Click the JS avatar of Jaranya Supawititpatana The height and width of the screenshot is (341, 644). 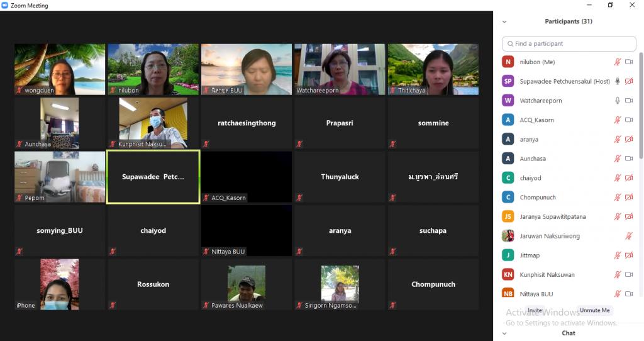(508, 216)
